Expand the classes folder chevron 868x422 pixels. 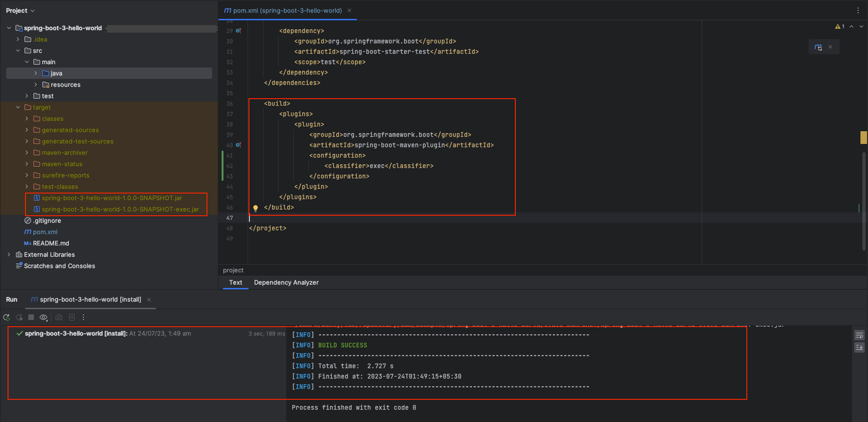click(x=27, y=118)
